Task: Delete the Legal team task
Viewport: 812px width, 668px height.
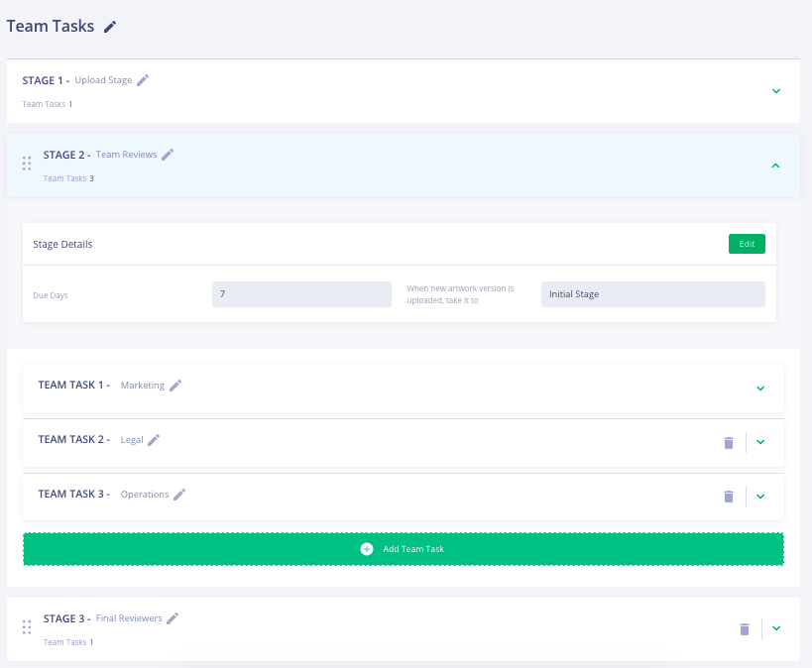Action: point(729,443)
